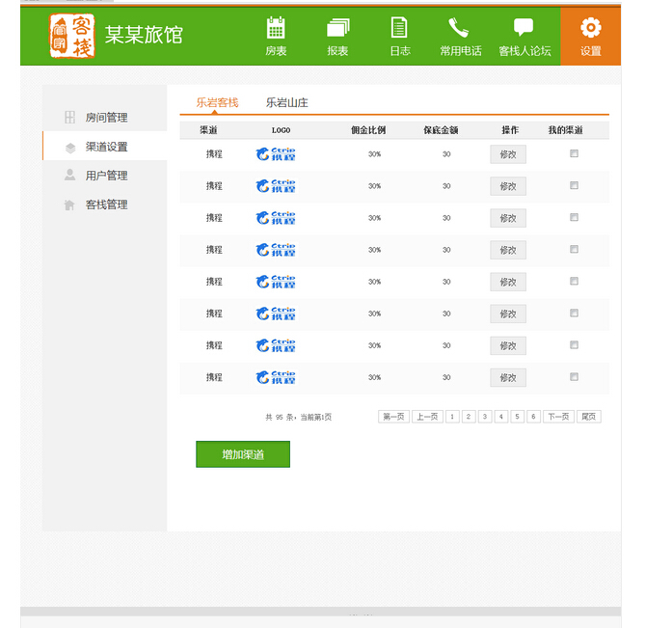Image resolution: width=672 pixels, height=628 pixels.
Task: Tick 我的渠道 checkbox in fourth row
Action: [575, 249]
